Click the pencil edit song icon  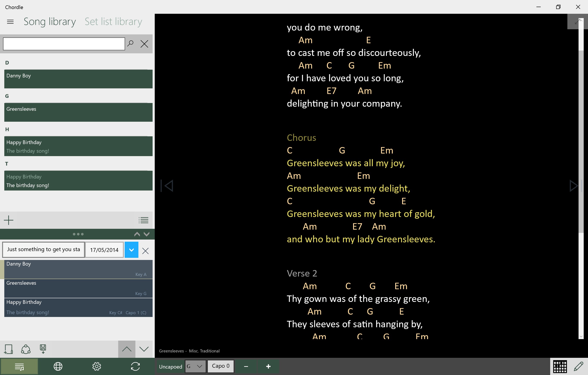pos(579,366)
